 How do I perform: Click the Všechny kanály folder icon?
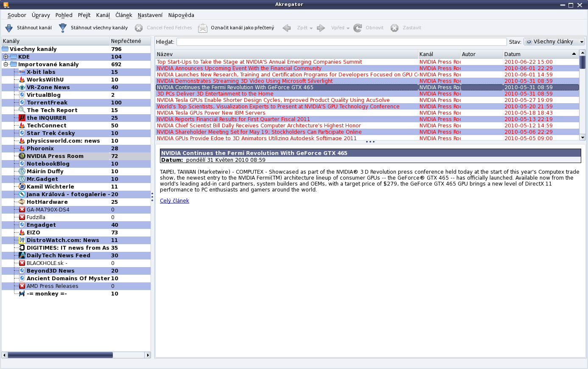tap(5, 49)
